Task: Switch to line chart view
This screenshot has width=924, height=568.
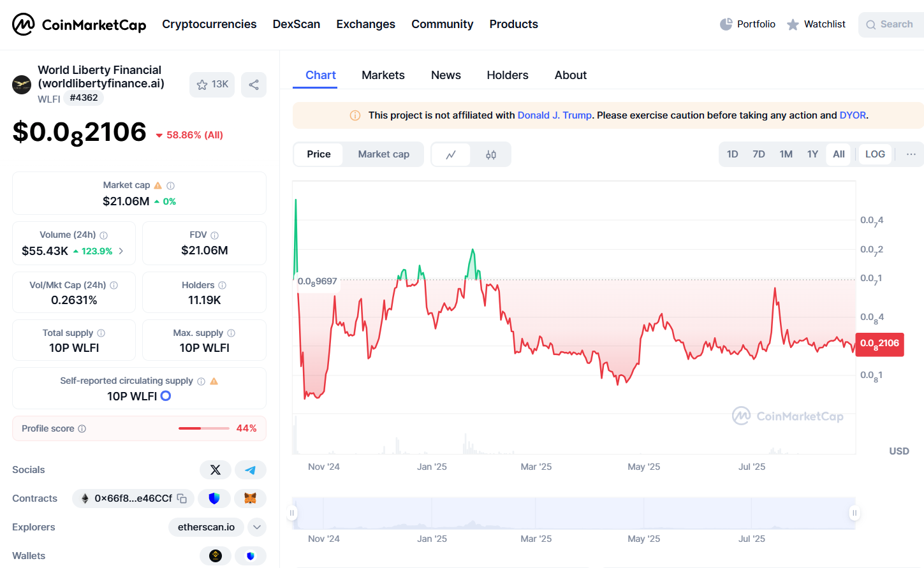Action: pos(451,154)
